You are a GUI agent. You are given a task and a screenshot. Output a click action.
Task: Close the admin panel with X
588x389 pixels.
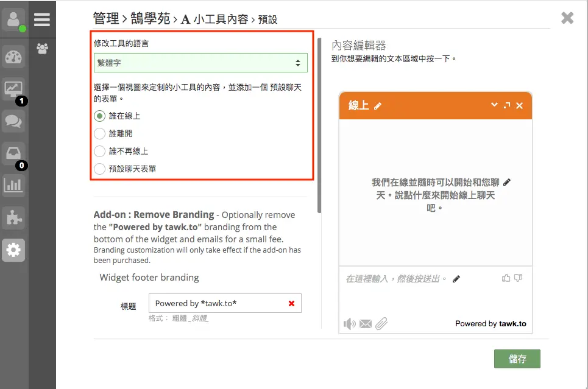coord(567,18)
